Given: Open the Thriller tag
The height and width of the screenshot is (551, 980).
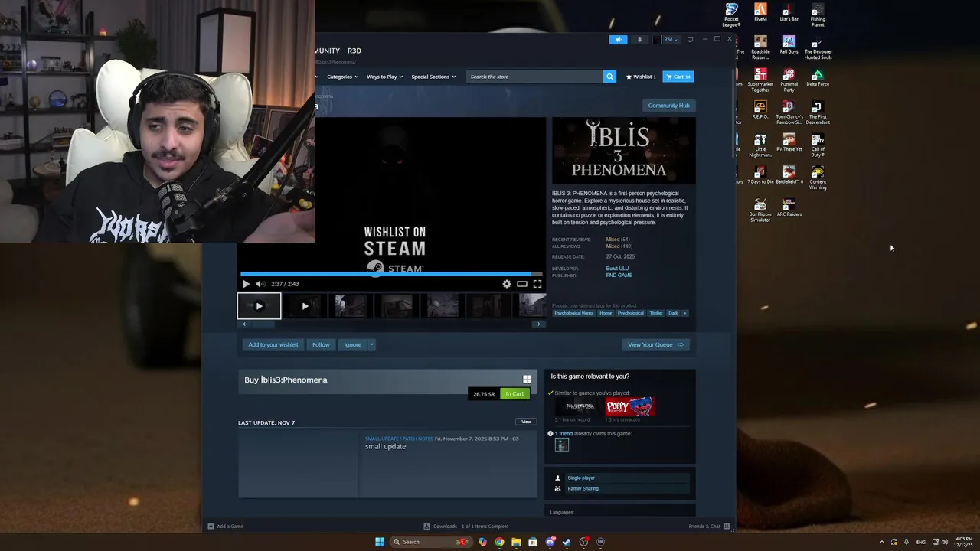Looking at the screenshot, I should coord(656,313).
